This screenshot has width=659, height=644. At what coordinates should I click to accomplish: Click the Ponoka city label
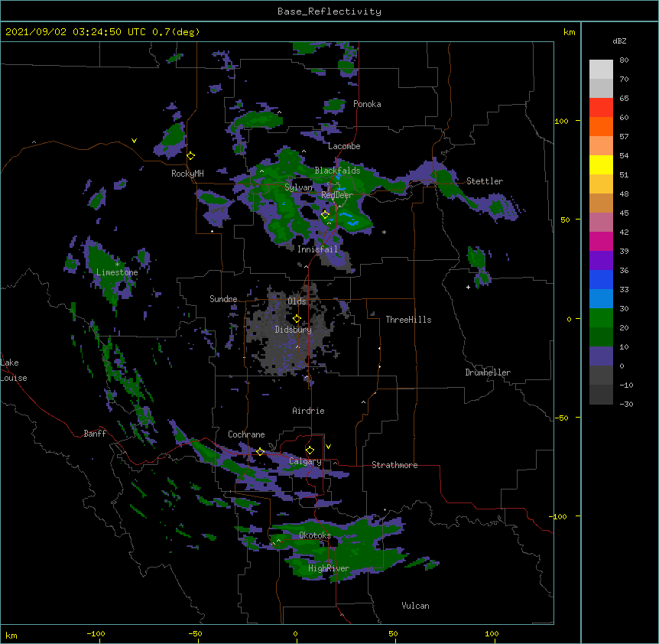click(367, 104)
